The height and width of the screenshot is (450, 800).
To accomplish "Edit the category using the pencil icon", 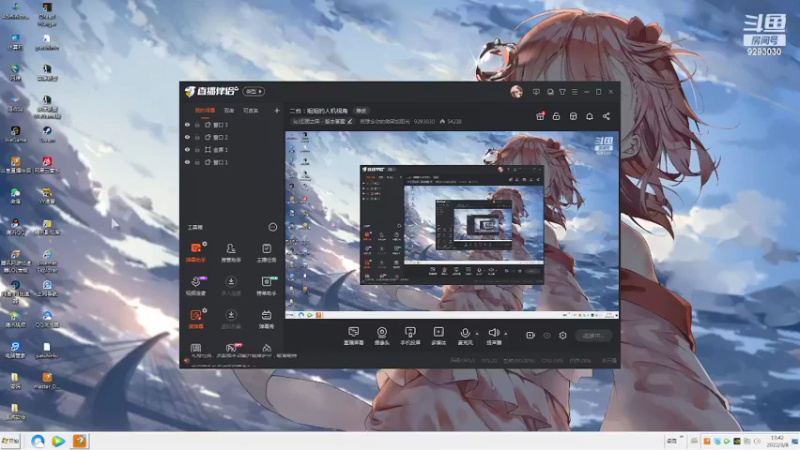I will pyautogui.click(x=349, y=121).
